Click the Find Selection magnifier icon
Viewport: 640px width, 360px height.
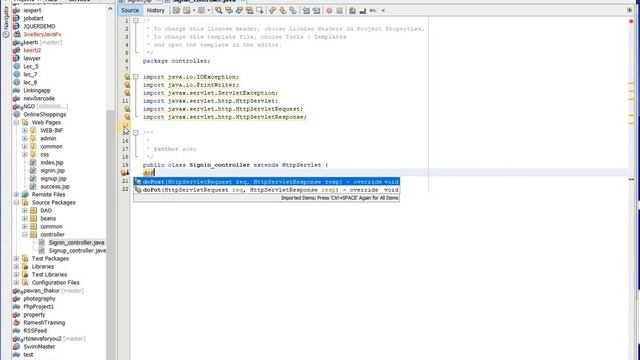click(219, 11)
